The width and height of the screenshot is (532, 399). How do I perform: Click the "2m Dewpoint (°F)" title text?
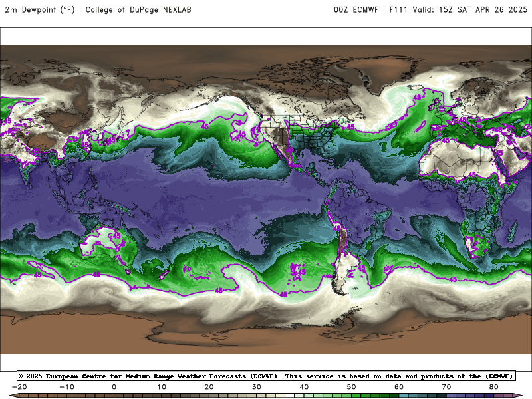coord(40,10)
